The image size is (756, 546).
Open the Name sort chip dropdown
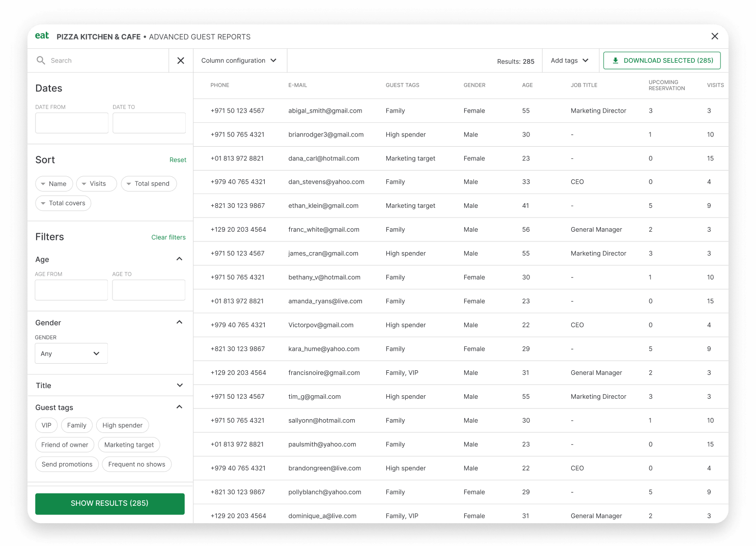(54, 183)
